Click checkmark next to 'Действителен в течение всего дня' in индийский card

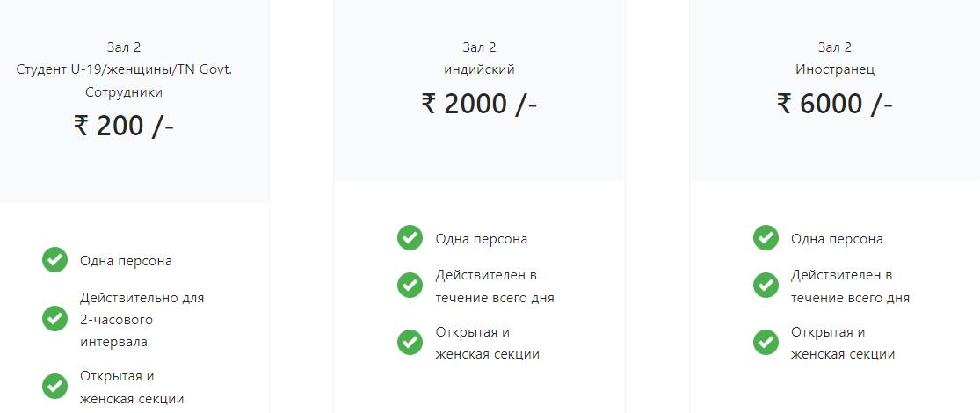[x=410, y=286]
